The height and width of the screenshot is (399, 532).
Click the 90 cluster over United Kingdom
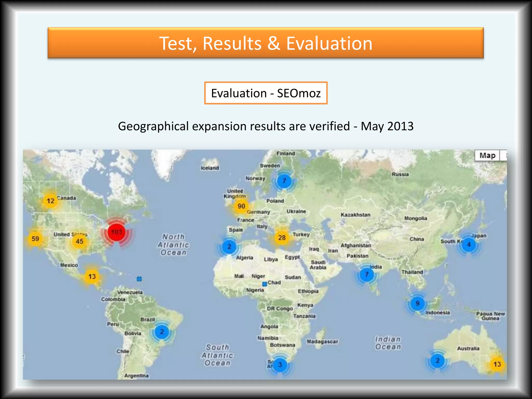[x=241, y=206]
